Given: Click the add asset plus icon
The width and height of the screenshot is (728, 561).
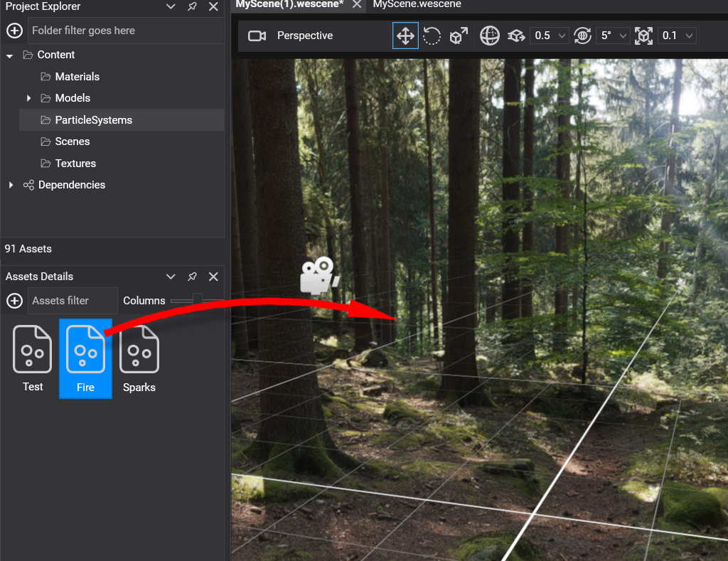Looking at the screenshot, I should coord(14,301).
